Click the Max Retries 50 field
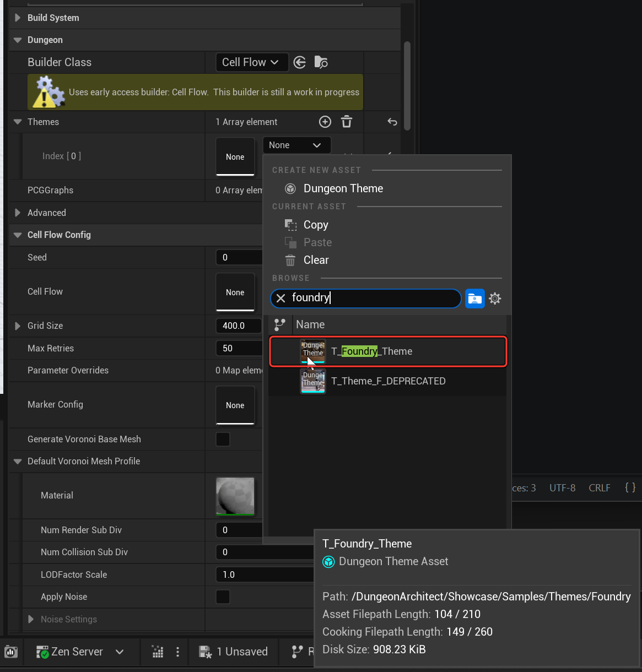Screen dimensions: 642x672 (x=239, y=348)
